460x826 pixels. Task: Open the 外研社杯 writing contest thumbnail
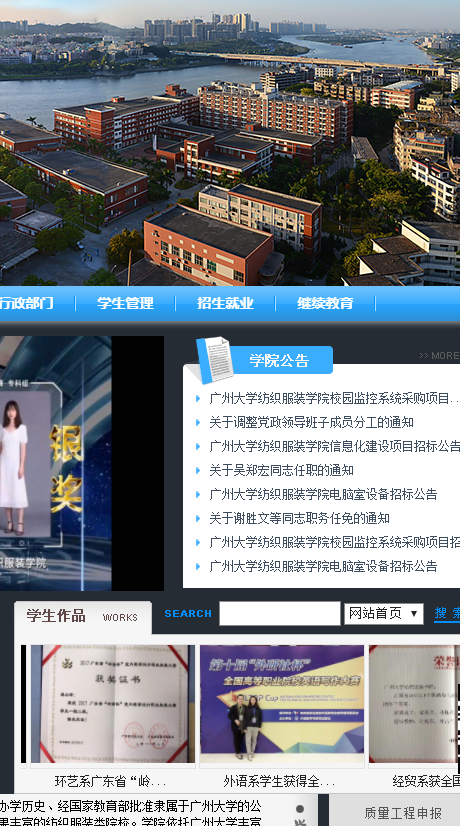pos(282,704)
